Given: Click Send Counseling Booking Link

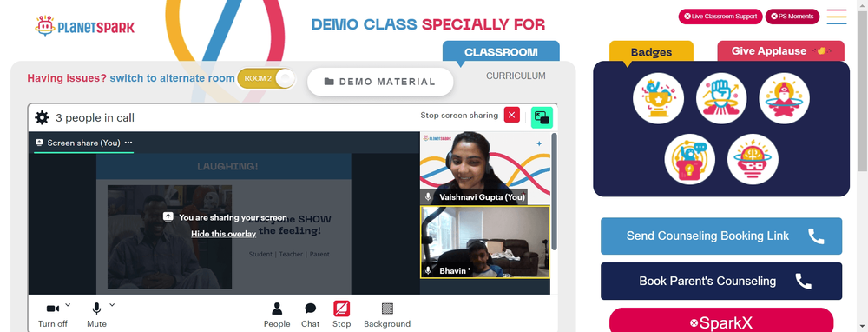Looking at the screenshot, I should pyautogui.click(x=721, y=236).
